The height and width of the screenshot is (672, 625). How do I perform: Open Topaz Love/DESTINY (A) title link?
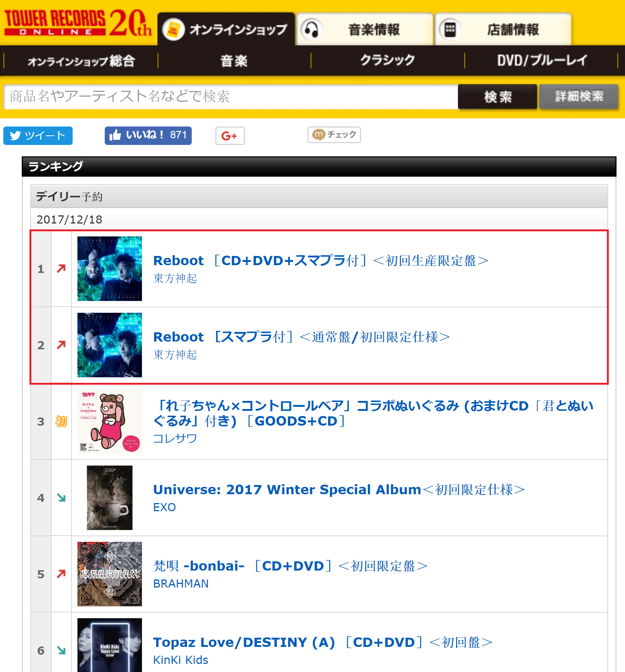pos(323,642)
